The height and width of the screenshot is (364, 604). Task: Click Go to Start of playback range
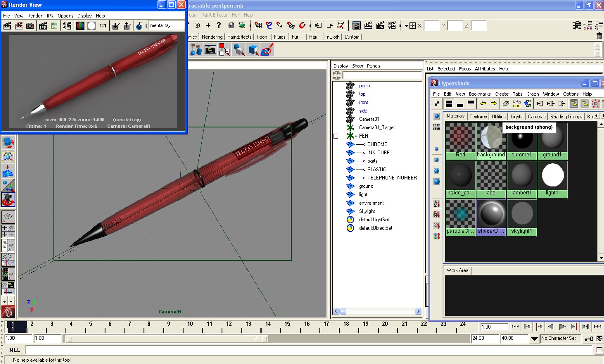[x=515, y=327]
